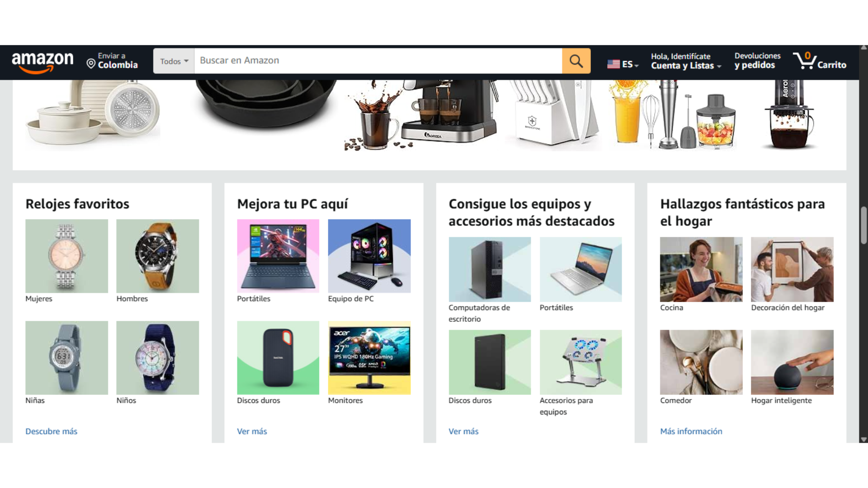
Task: Select the Computadoras de escritorio image
Action: click(489, 269)
